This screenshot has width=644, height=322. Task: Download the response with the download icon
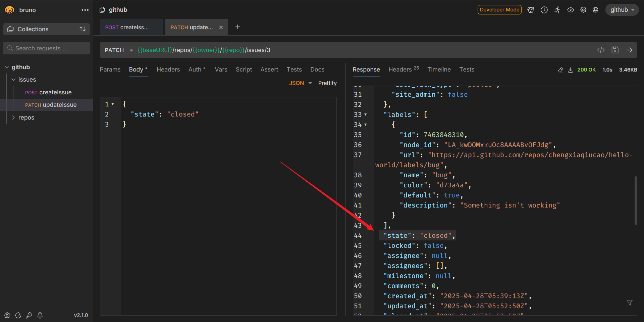pos(570,70)
